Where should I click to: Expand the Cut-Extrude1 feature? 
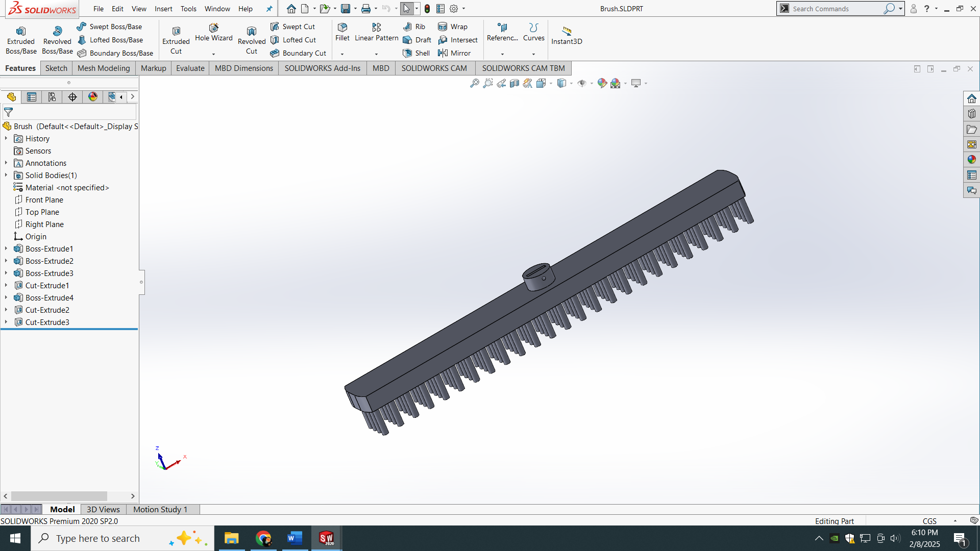[x=6, y=286]
